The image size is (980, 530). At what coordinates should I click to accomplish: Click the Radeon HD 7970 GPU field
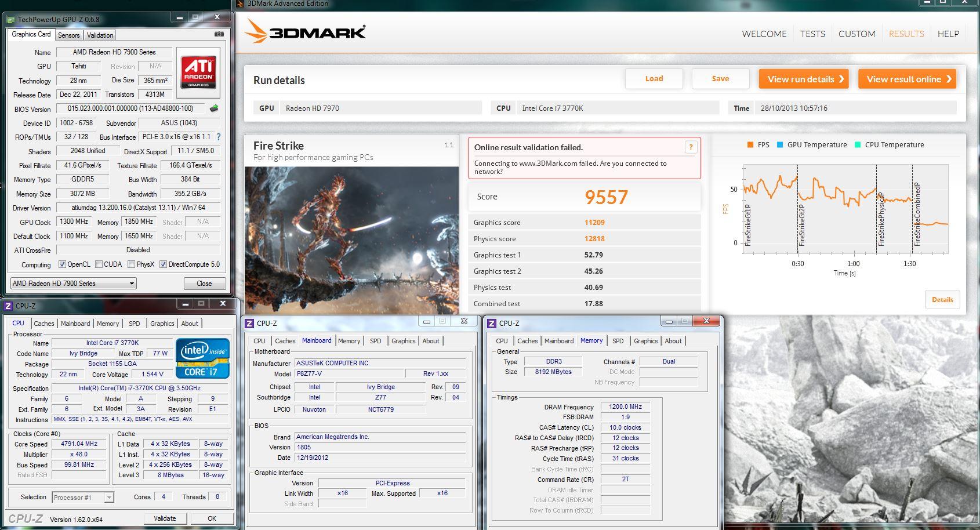tap(381, 108)
